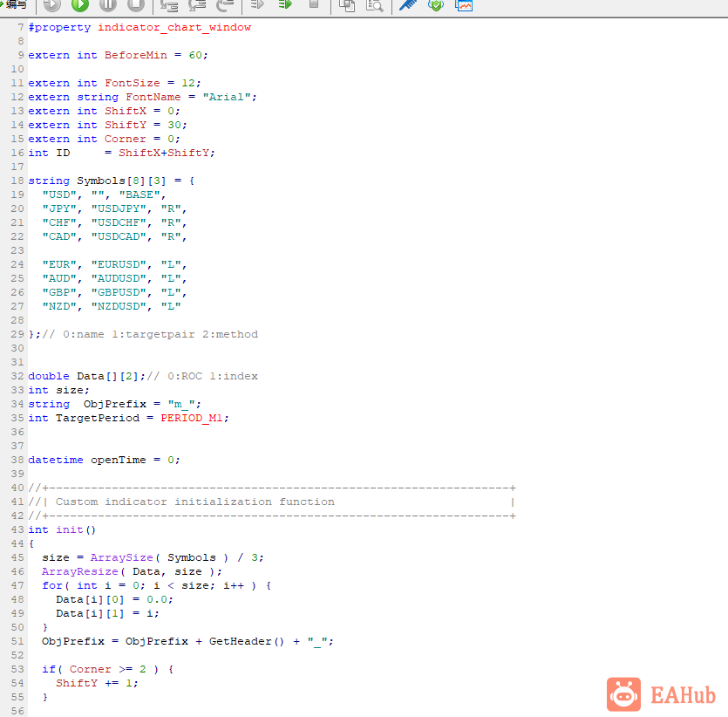
Task: Click line number 29 in the gutter
Action: (17, 334)
